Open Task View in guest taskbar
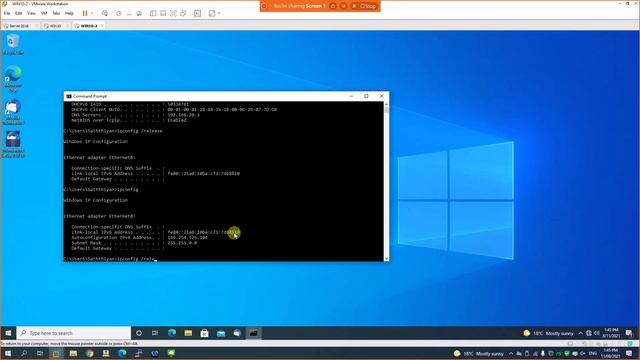640x360 pixels. (x=155, y=333)
